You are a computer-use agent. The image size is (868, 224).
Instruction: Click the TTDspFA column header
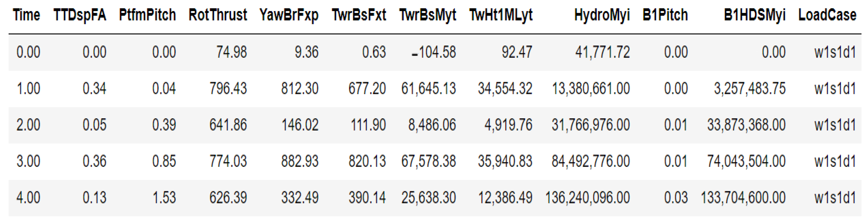(80, 15)
